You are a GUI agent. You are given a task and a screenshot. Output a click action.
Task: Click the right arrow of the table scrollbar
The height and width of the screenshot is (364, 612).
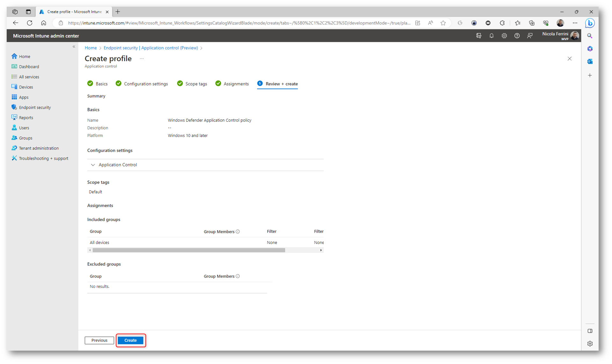point(321,250)
